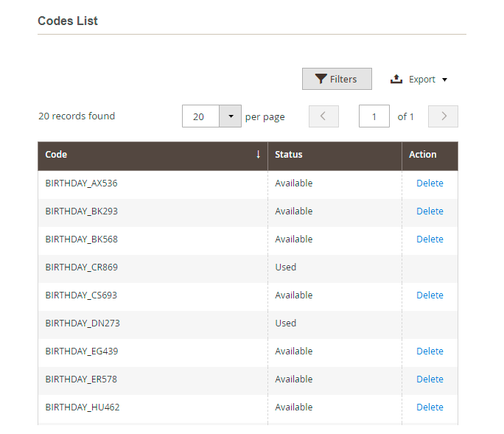Screen dimensions: 504x434
Task: Open the Filters button
Action: pyautogui.click(x=337, y=80)
